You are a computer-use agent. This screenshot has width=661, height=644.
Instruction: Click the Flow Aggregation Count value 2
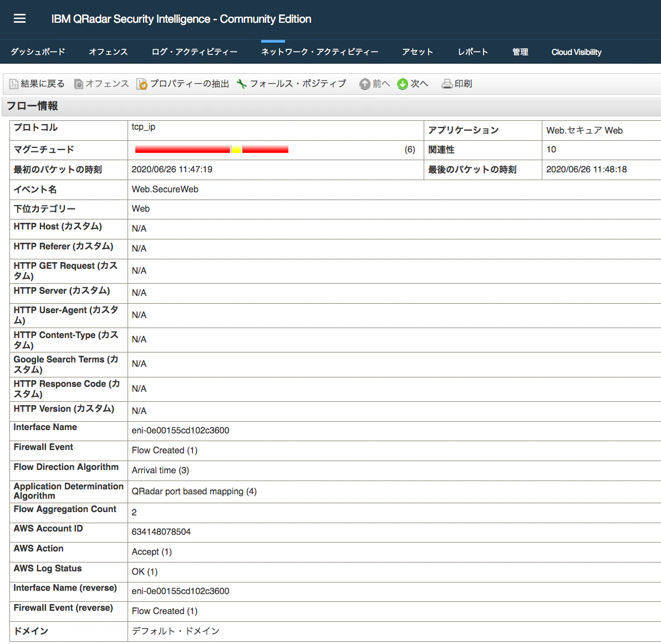click(134, 512)
